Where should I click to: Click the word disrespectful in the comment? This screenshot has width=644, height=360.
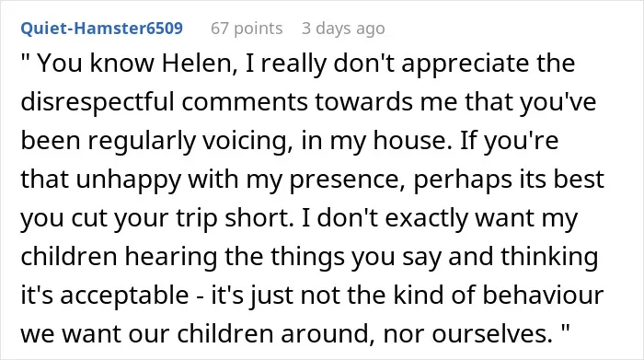coord(98,101)
